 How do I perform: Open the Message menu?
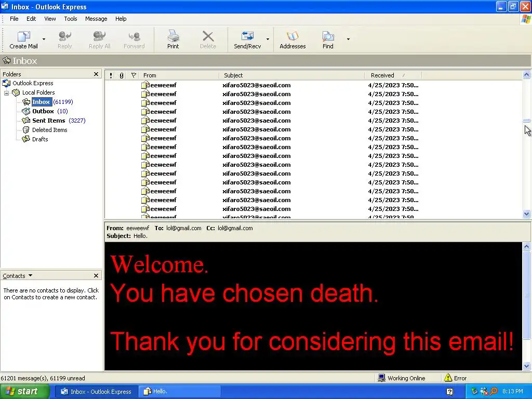coord(96,19)
